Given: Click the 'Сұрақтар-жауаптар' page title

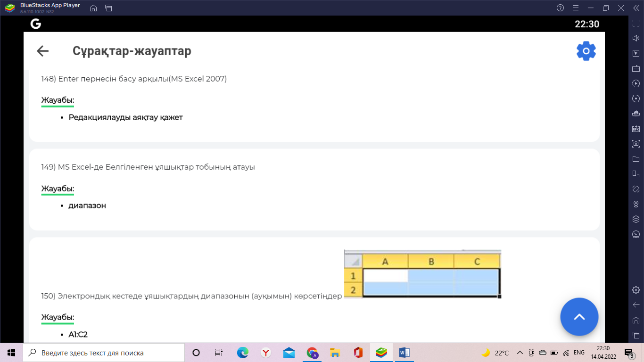Looking at the screenshot, I should click(132, 51).
